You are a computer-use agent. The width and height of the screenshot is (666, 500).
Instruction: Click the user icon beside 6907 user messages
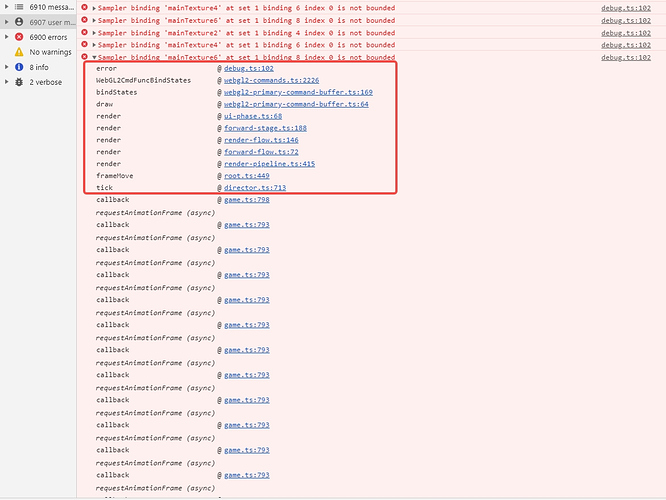pyautogui.click(x=19, y=22)
